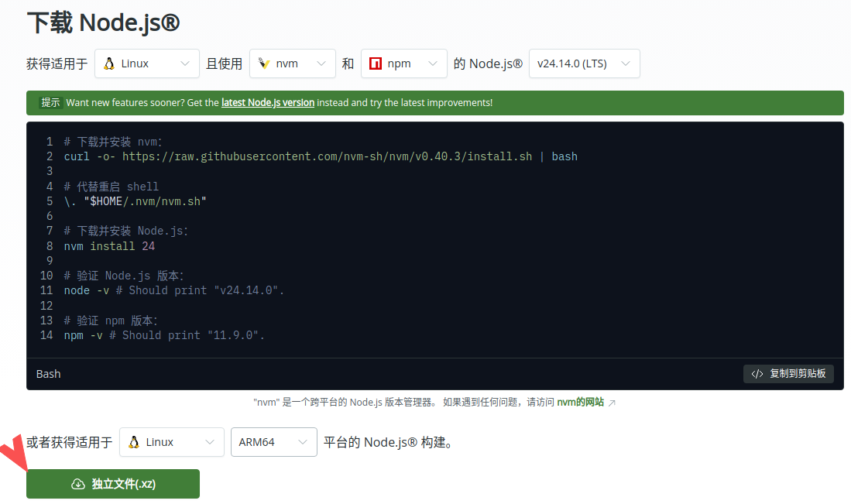Open the lower Linux platform dropdown
The height and width of the screenshot is (504, 851).
pyautogui.click(x=171, y=442)
